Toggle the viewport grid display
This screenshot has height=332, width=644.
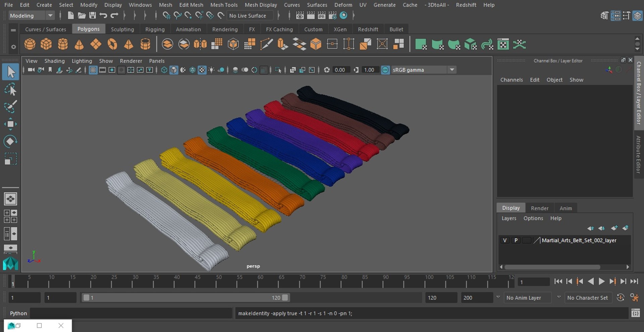tap(93, 70)
